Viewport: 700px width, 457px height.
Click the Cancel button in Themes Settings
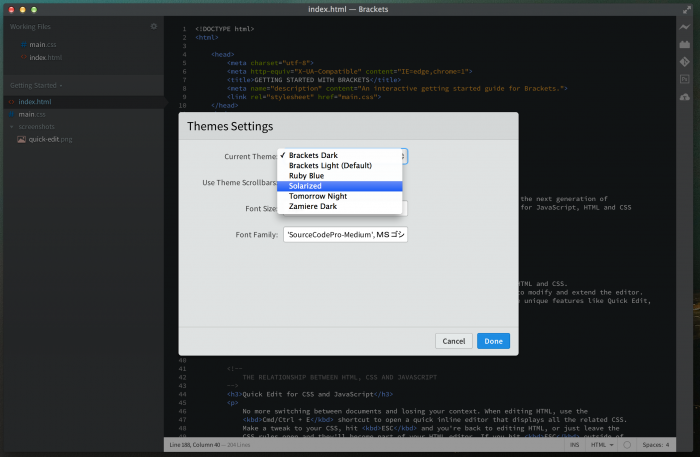pos(453,341)
